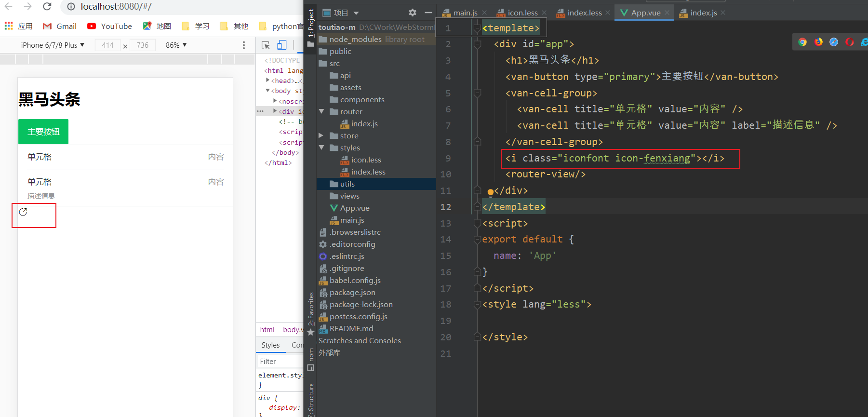Close the main.js editor tab
The width and height of the screenshot is (868, 417).
[484, 13]
